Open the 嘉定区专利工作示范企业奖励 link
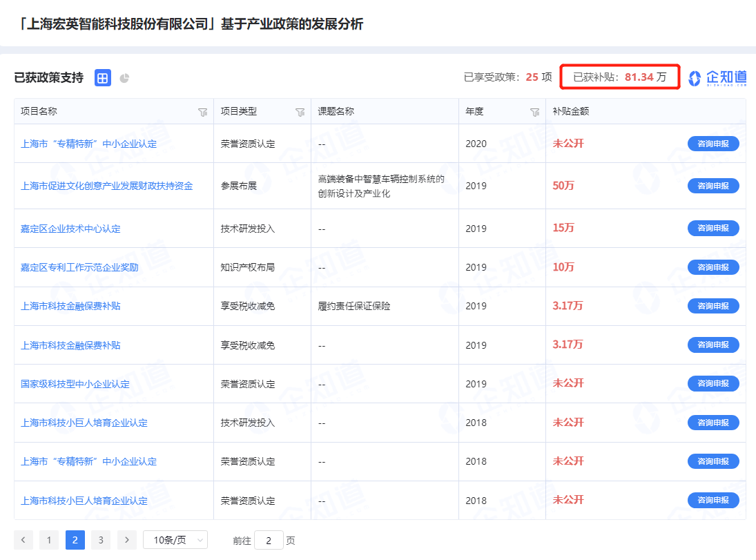Image resolution: width=756 pixels, height=560 pixels. (x=79, y=267)
